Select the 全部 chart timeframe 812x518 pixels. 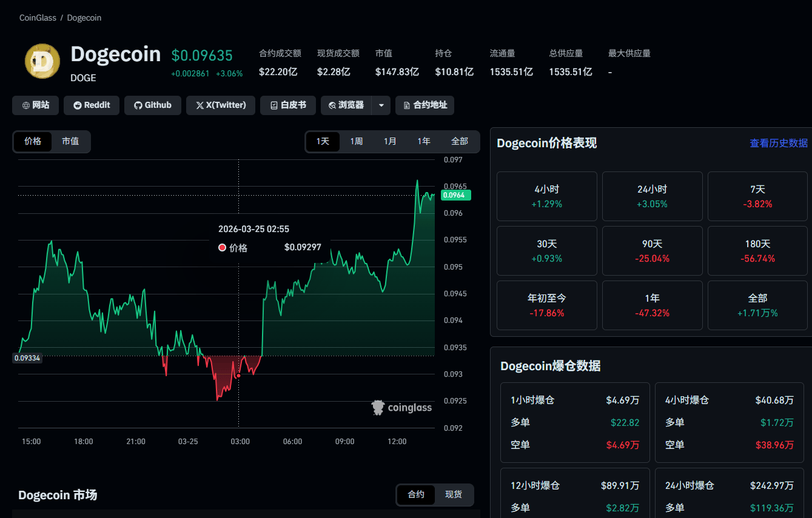pyautogui.click(x=460, y=141)
